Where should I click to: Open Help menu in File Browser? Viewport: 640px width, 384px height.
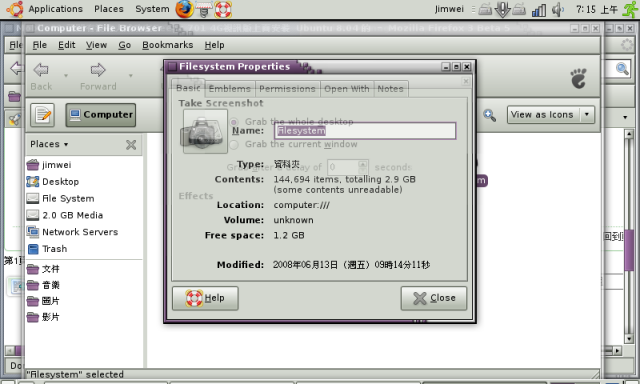pyautogui.click(x=214, y=45)
